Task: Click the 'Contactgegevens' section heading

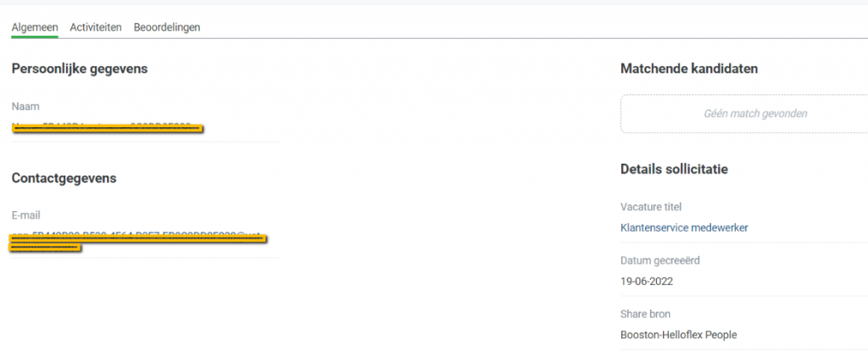Action: [x=64, y=178]
